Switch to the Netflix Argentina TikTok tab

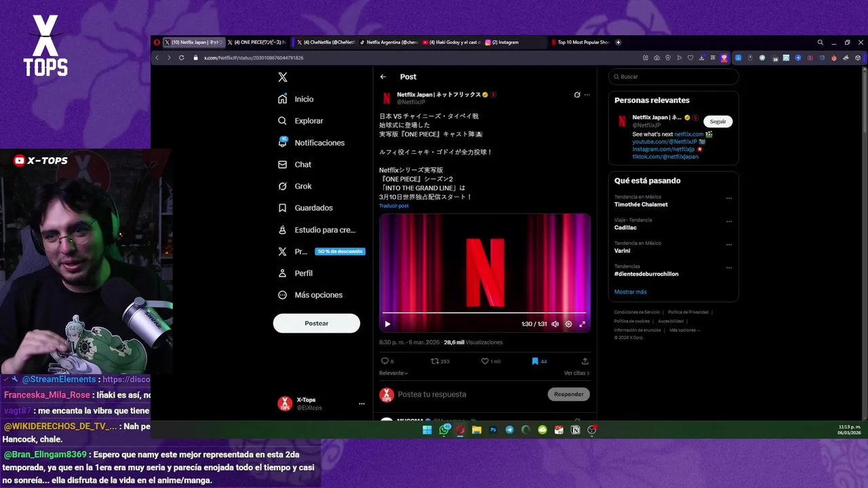(x=389, y=42)
